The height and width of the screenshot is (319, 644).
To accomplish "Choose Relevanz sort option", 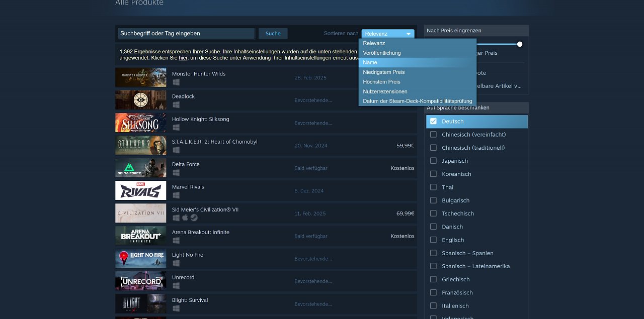I will tap(418, 43).
